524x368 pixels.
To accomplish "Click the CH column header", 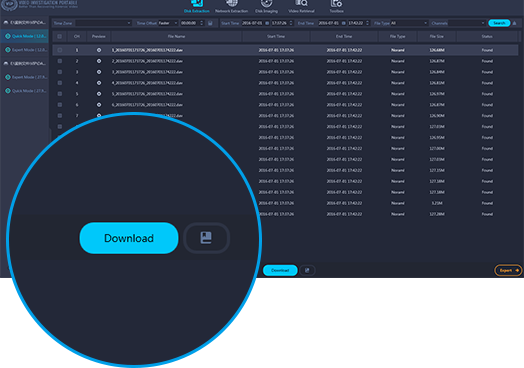I will click(77, 36).
